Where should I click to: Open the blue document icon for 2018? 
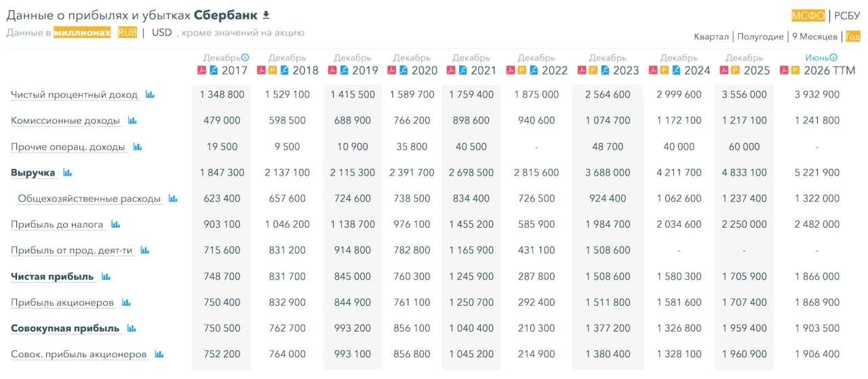coord(284,70)
